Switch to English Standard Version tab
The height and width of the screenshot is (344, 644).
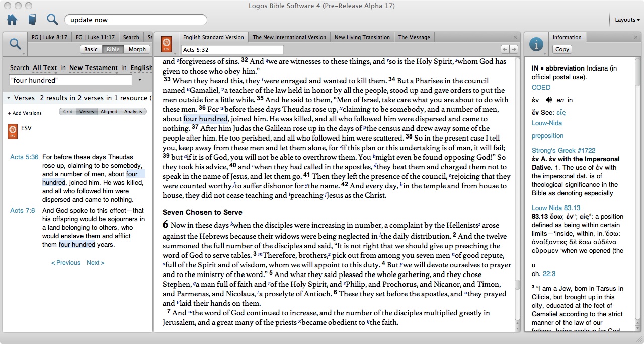pyautogui.click(x=213, y=37)
